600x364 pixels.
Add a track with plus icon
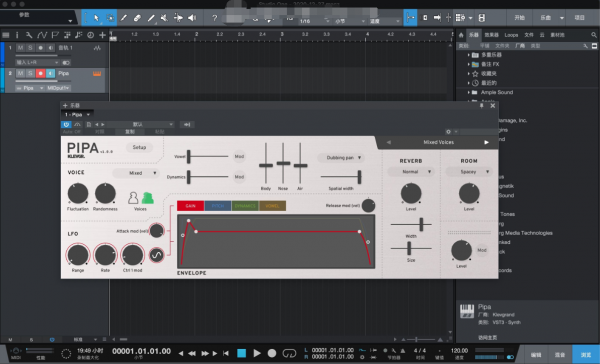point(102,35)
